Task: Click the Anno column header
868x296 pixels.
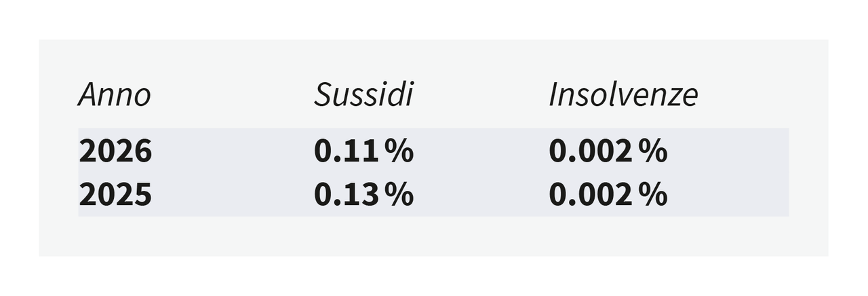Action: [114, 95]
